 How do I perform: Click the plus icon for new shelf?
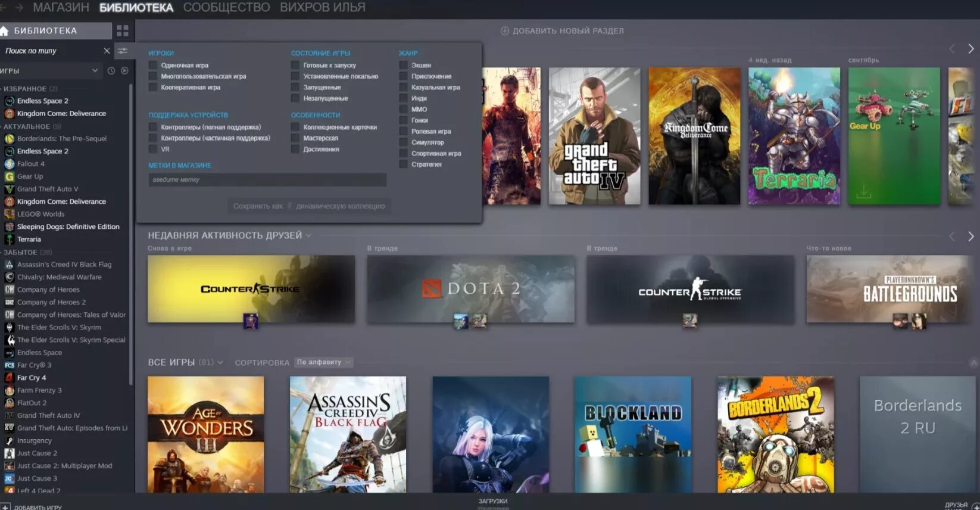tap(505, 31)
